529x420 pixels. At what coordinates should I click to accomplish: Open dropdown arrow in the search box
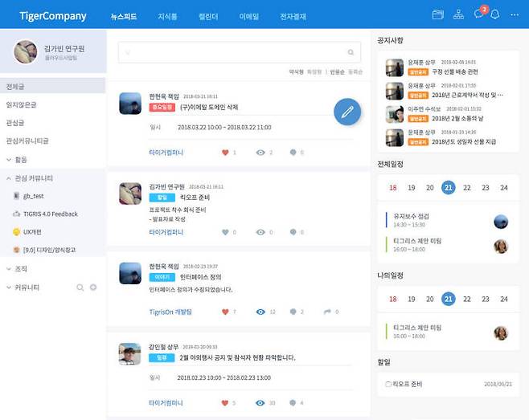click(128, 52)
